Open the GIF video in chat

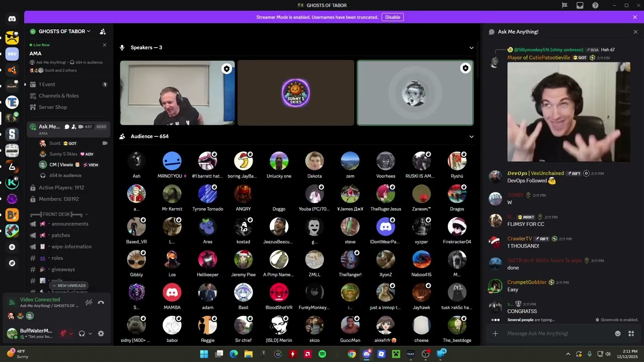point(569,112)
